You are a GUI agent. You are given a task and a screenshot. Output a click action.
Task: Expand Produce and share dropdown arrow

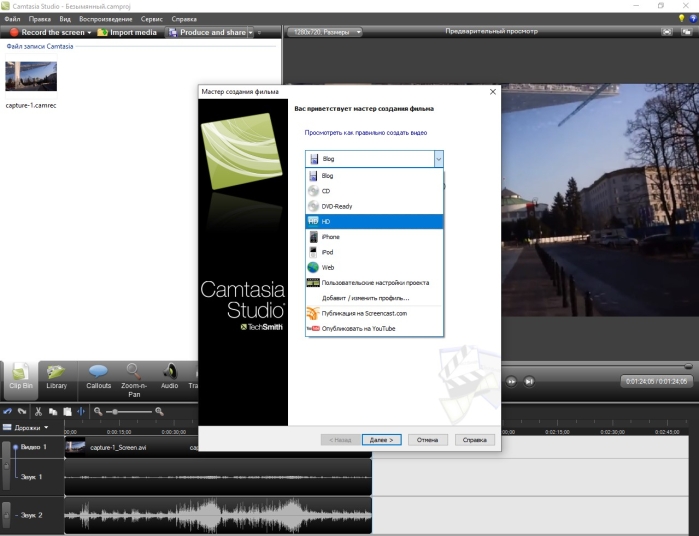251,33
